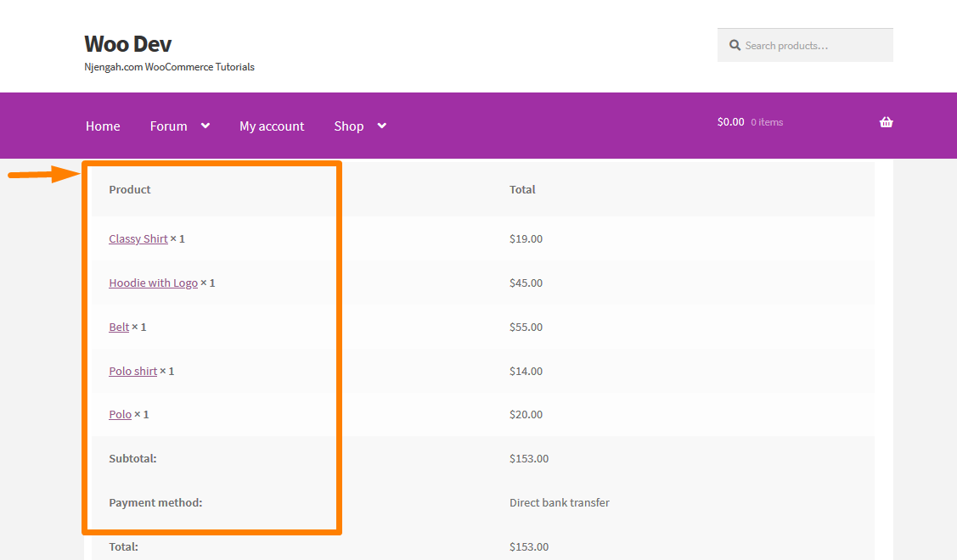This screenshot has width=957, height=560.
Task: Open the Forum menu item
Action: [168, 126]
